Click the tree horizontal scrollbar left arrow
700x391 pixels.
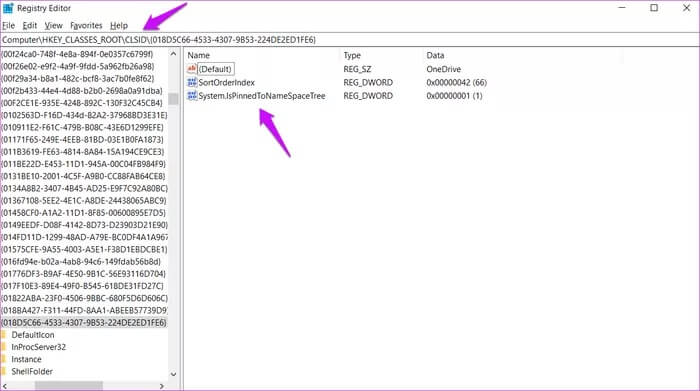tap(4, 386)
